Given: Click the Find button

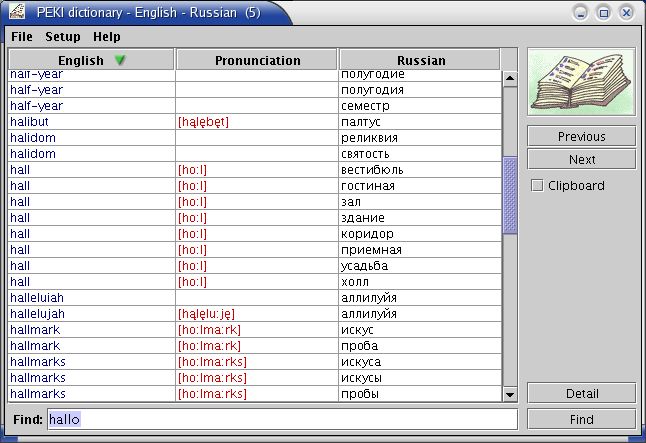Looking at the screenshot, I should [x=581, y=419].
